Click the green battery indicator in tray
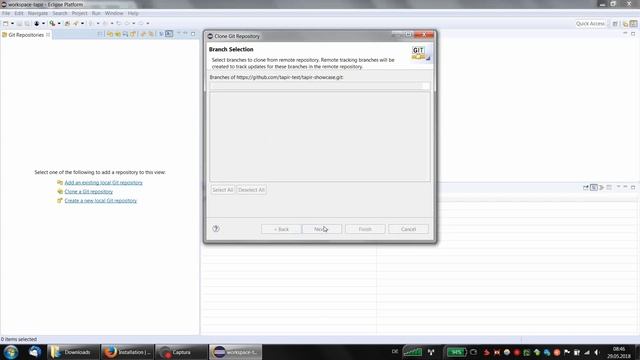640x360 pixels. [x=456, y=352]
